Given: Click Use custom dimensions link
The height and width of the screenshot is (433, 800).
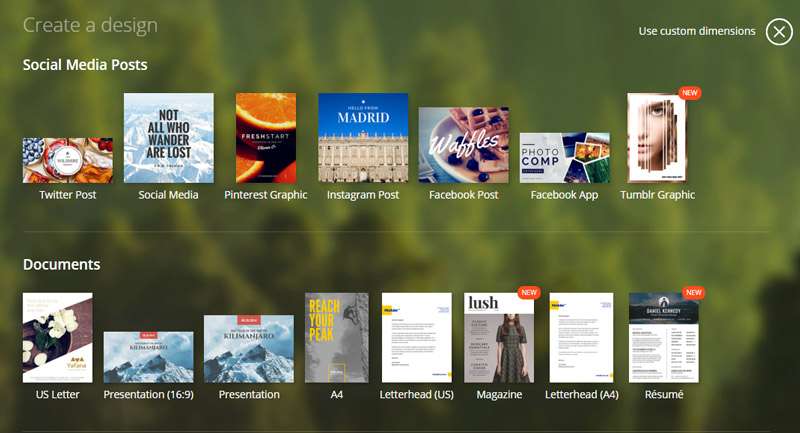Looking at the screenshot, I should coord(697,31).
